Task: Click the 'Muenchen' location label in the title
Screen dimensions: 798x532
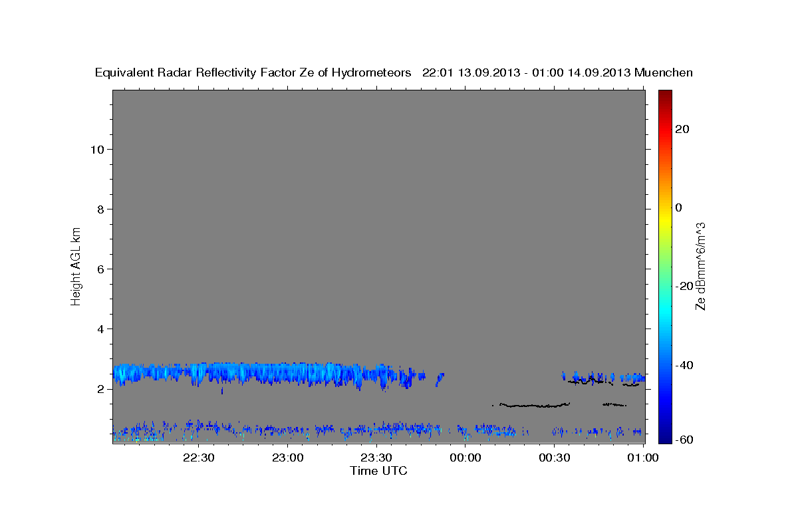Action: (664, 72)
